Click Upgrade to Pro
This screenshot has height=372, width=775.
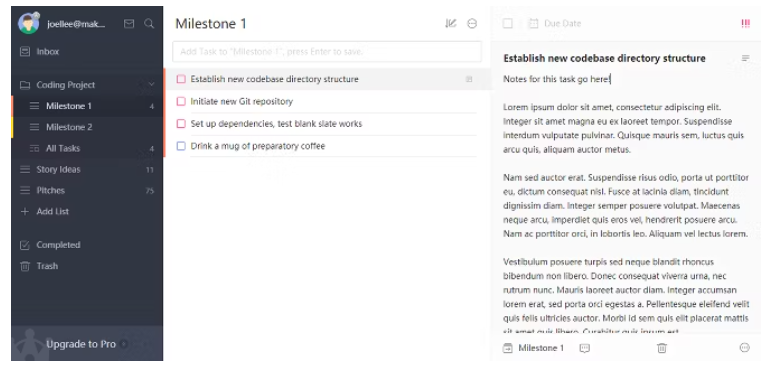(x=81, y=344)
